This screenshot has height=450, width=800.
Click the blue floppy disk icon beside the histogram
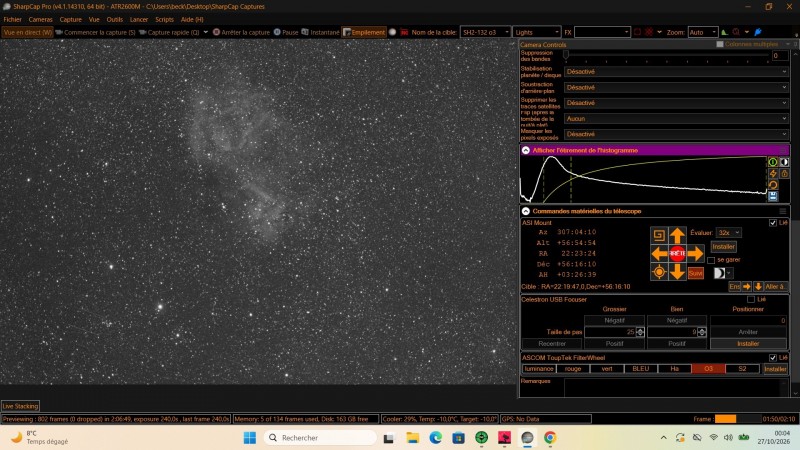pyautogui.click(x=773, y=196)
